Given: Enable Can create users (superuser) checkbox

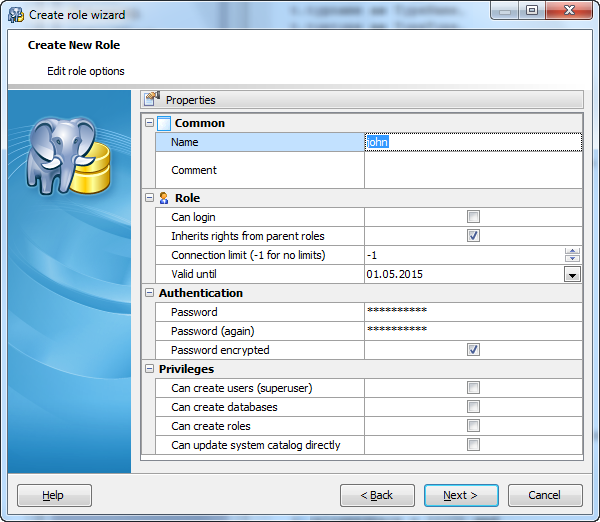Looking at the screenshot, I should 473,388.
